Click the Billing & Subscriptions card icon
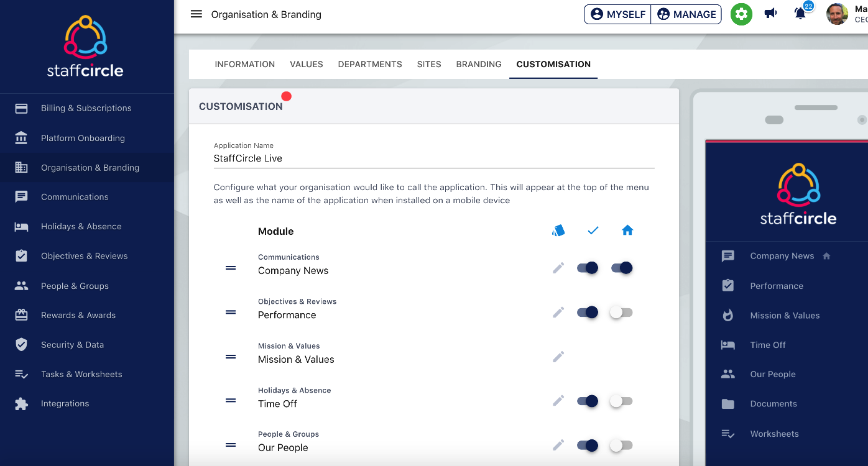Screen dimensions: 868x466 point(21,108)
